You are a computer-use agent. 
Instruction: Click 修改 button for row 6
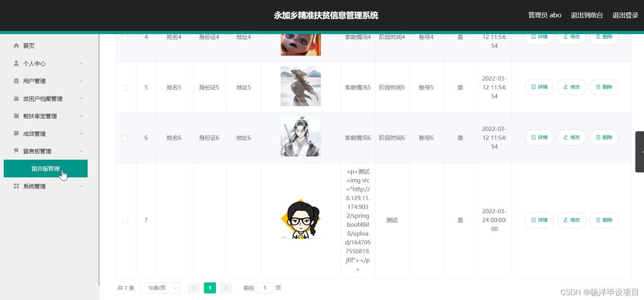(571, 137)
